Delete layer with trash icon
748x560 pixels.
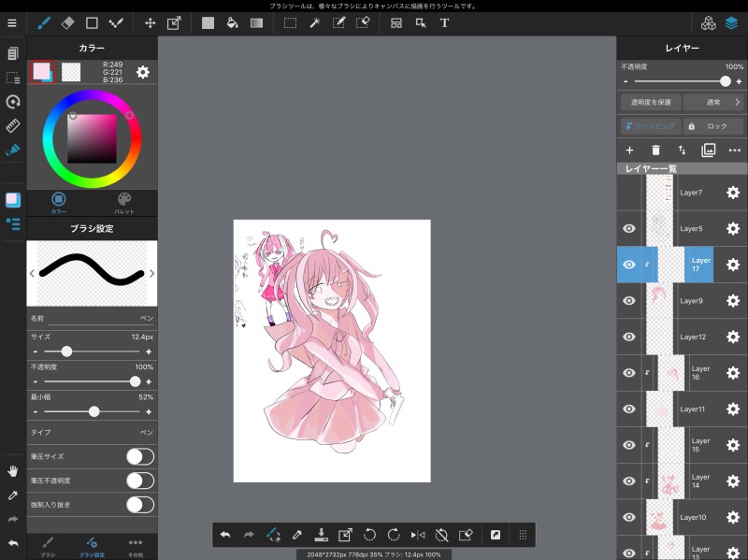[x=656, y=151]
